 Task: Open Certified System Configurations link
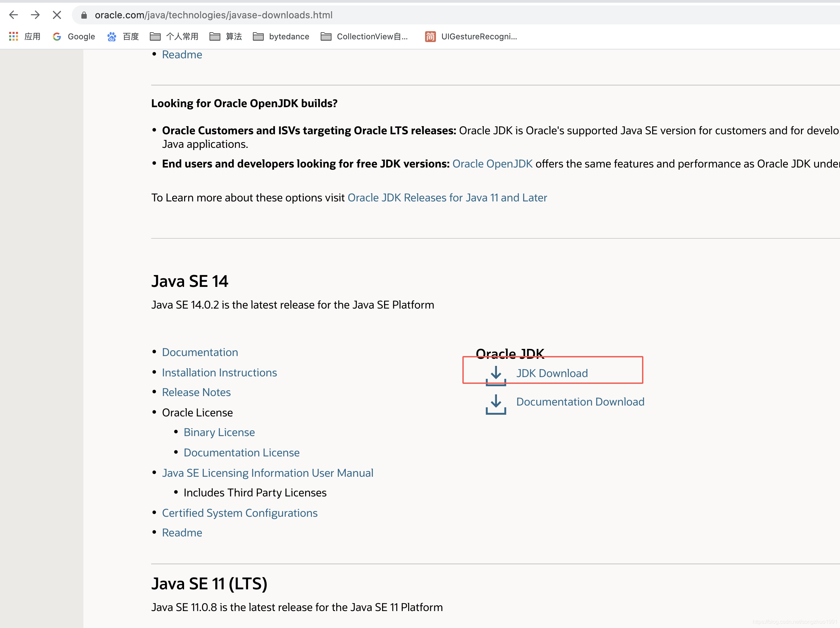click(240, 513)
